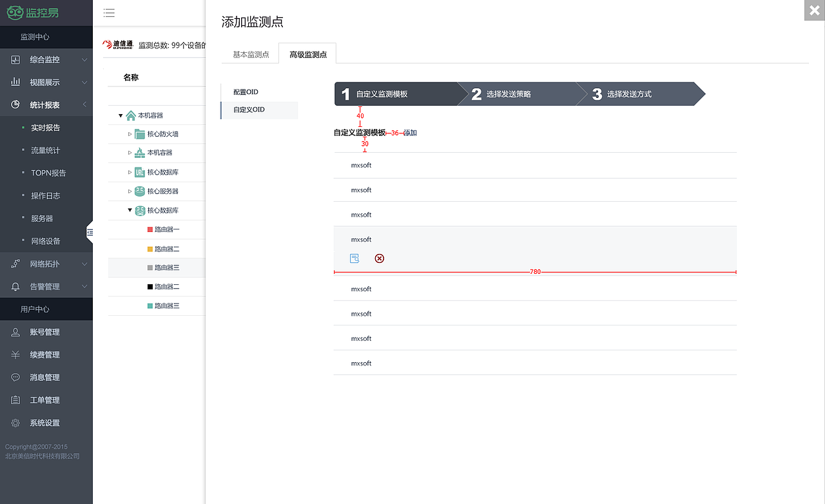Click the 迪信通 company logo
The height and width of the screenshot is (504, 825).
pyautogui.click(x=119, y=44)
